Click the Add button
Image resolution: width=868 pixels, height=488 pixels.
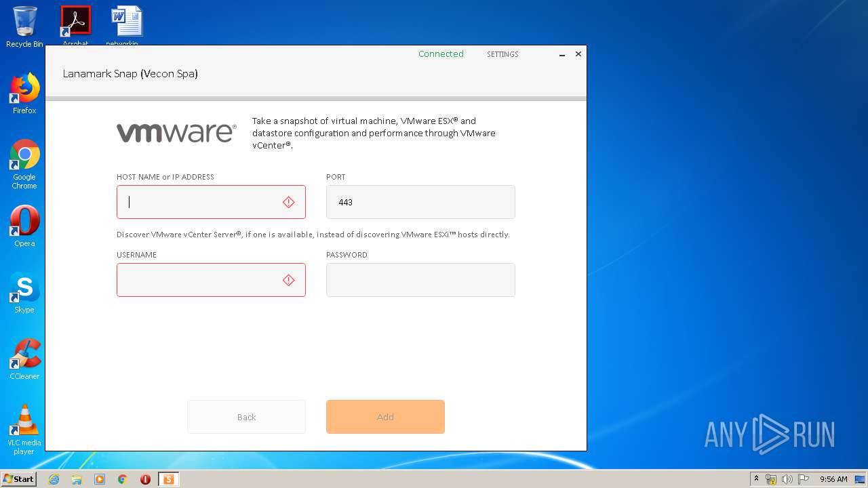(x=385, y=417)
